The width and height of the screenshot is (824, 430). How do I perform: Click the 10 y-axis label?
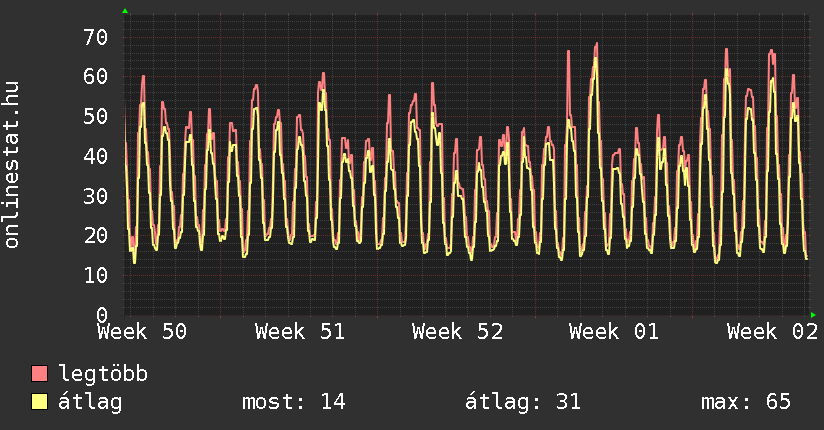[95, 275]
